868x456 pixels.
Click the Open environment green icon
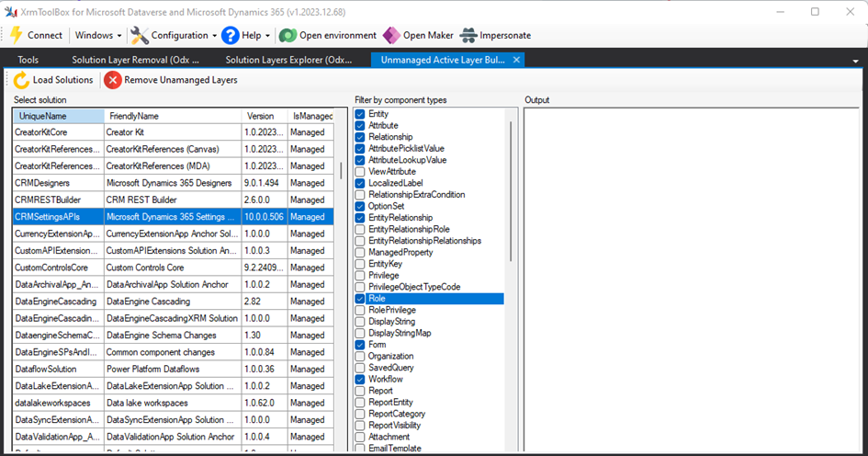coord(287,36)
